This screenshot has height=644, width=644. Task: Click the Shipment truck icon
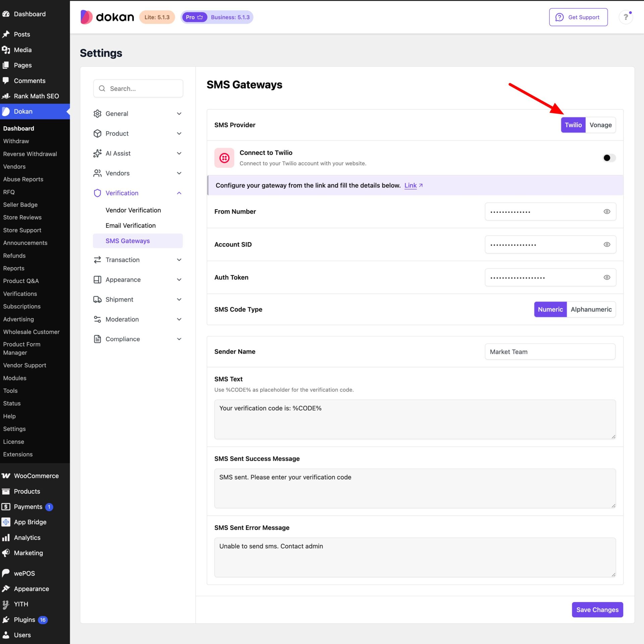coord(97,299)
